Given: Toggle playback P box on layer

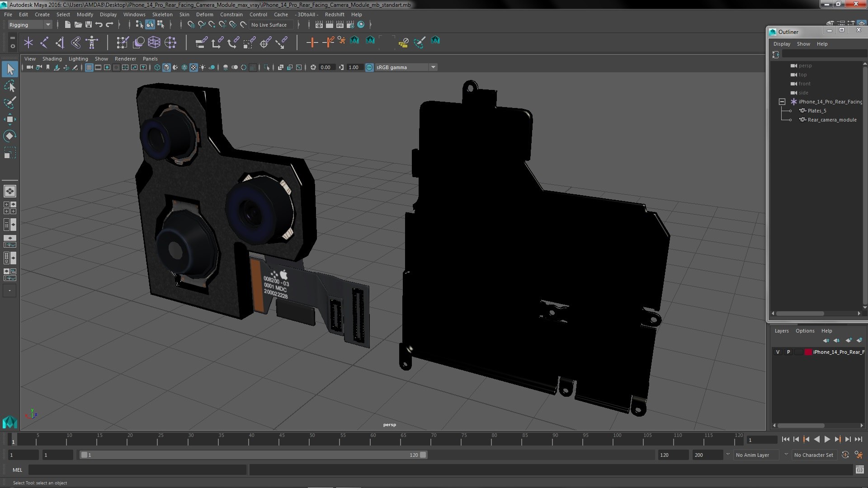Looking at the screenshot, I should (788, 352).
